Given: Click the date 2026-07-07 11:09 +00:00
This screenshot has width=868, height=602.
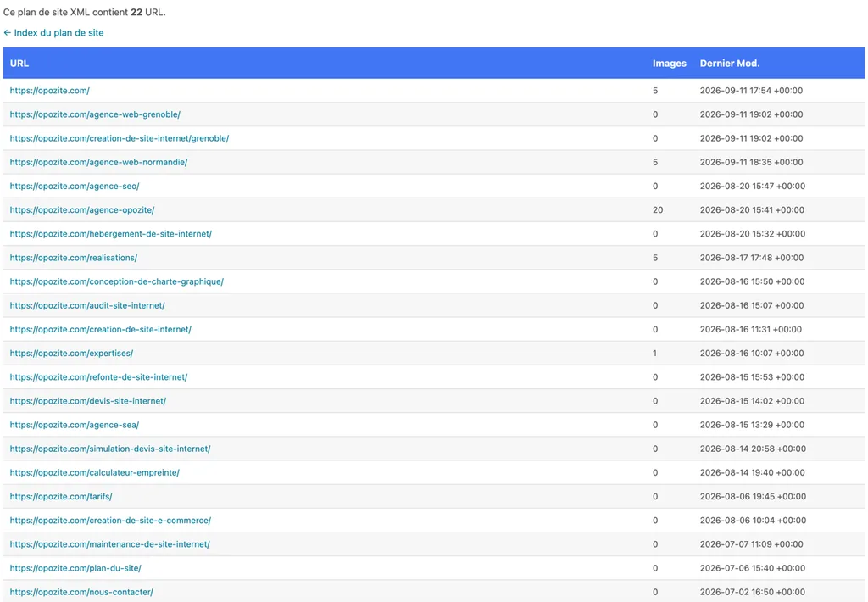Looking at the screenshot, I should (x=751, y=543).
